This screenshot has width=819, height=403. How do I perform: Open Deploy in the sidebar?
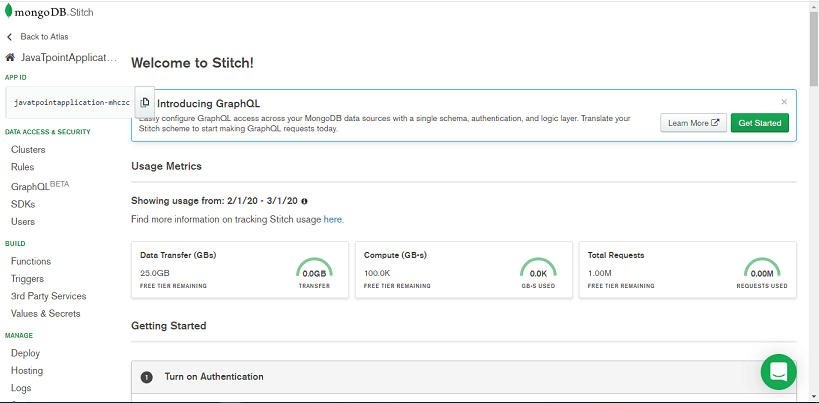[25, 353]
